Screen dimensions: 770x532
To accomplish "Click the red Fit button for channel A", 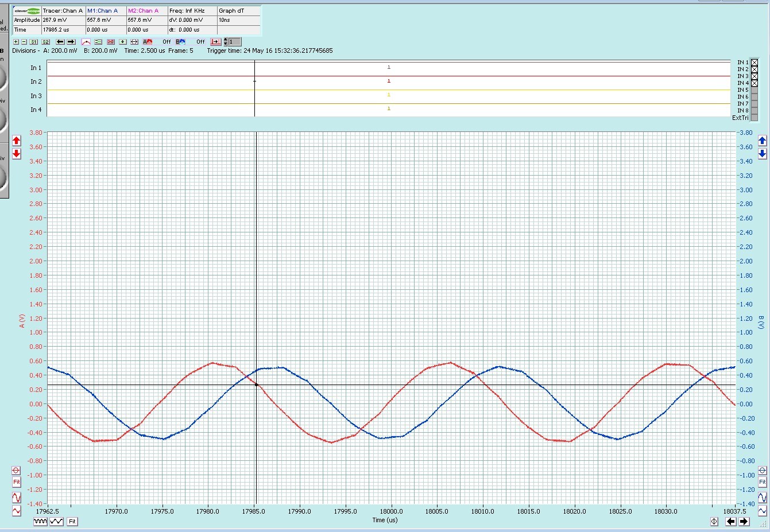I will 16,482.
